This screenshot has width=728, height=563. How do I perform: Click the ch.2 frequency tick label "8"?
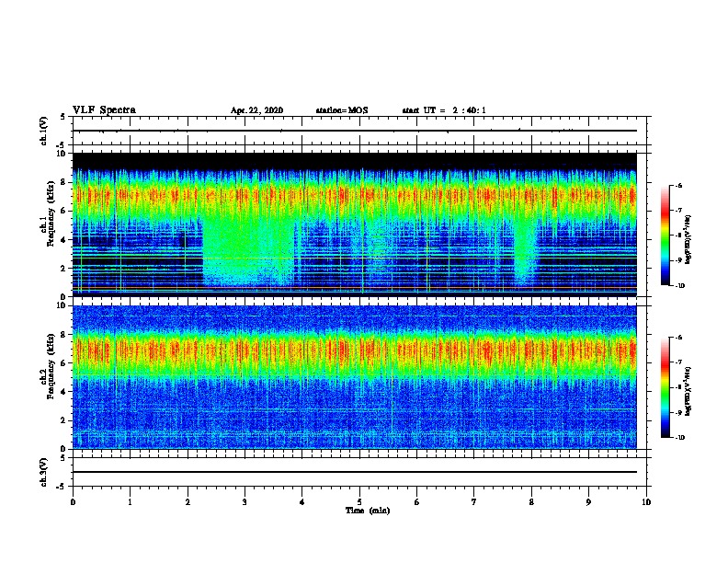coord(63,335)
